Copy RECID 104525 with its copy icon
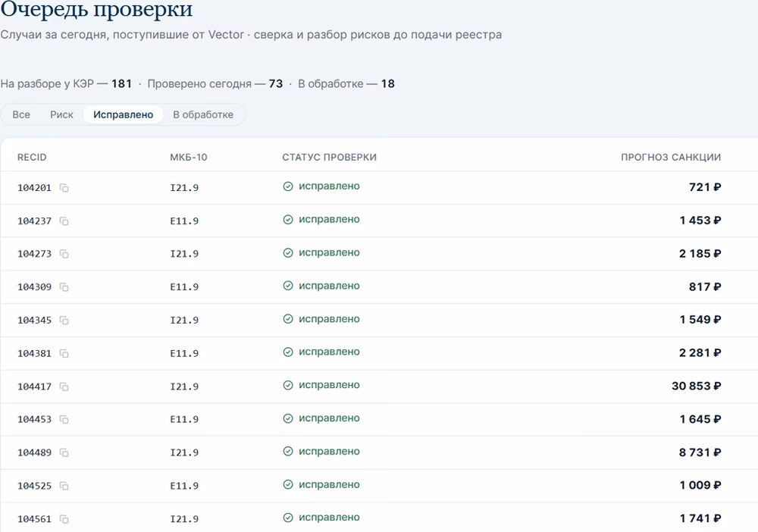This screenshot has width=758, height=532. click(x=64, y=486)
